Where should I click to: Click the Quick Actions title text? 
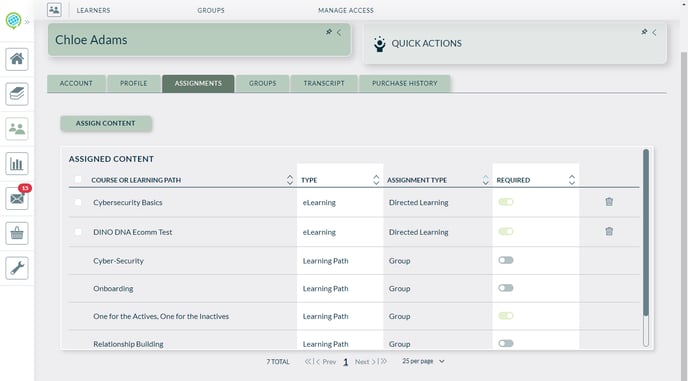[426, 43]
